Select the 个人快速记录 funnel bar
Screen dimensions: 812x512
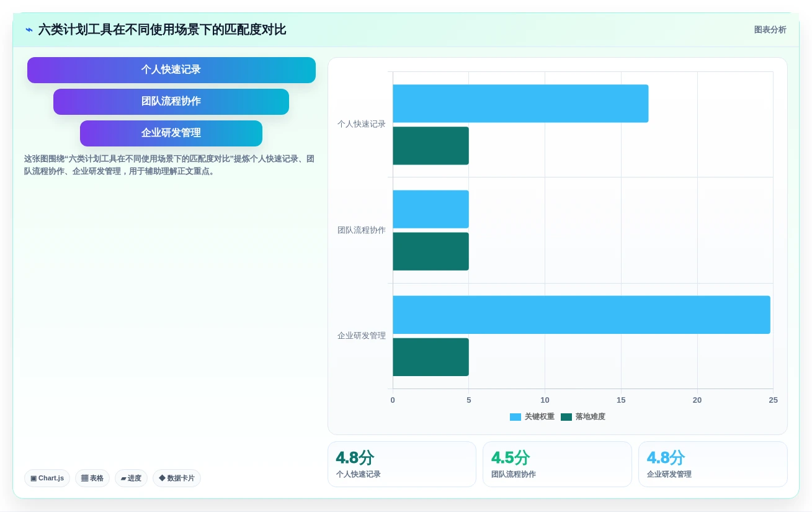tap(171, 70)
